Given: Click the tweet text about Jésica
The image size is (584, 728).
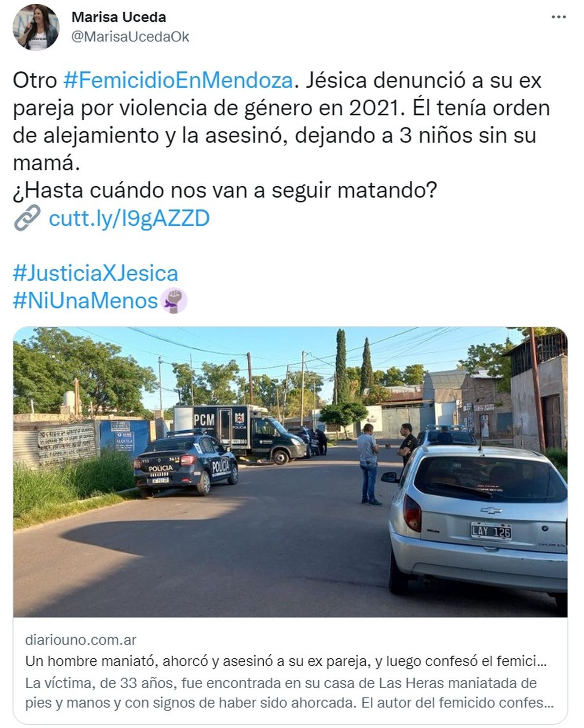Looking at the screenshot, I should (x=281, y=122).
